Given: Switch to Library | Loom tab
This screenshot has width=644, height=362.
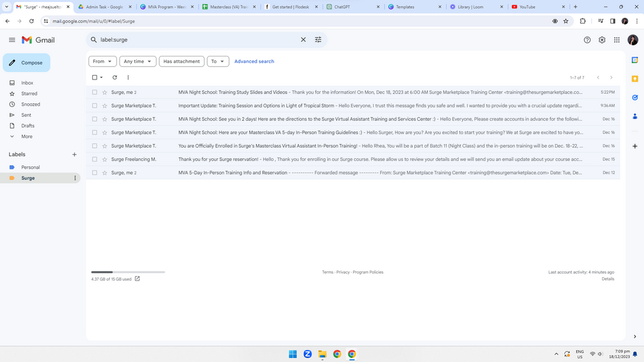Looking at the screenshot, I should pyautogui.click(x=476, y=7).
